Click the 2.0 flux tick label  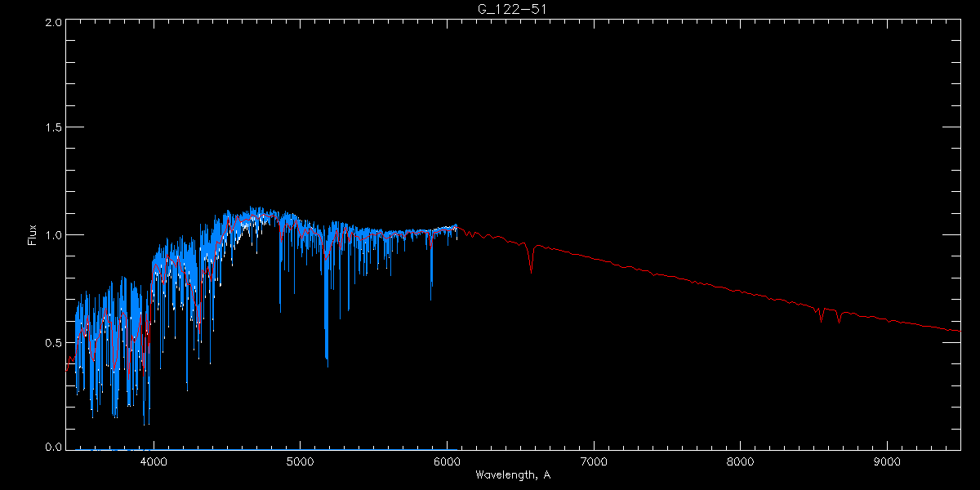pos(52,23)
